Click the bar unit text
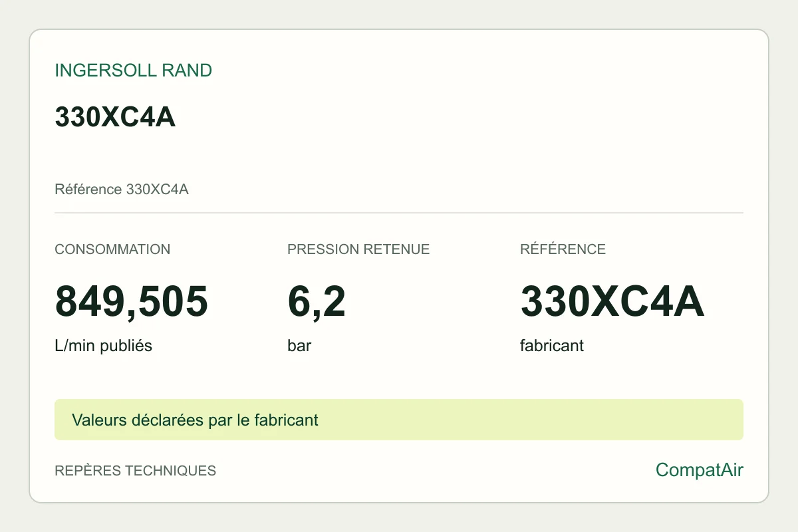Image resolution: width=798 pixels, height=532 pixels. (299, 346)
